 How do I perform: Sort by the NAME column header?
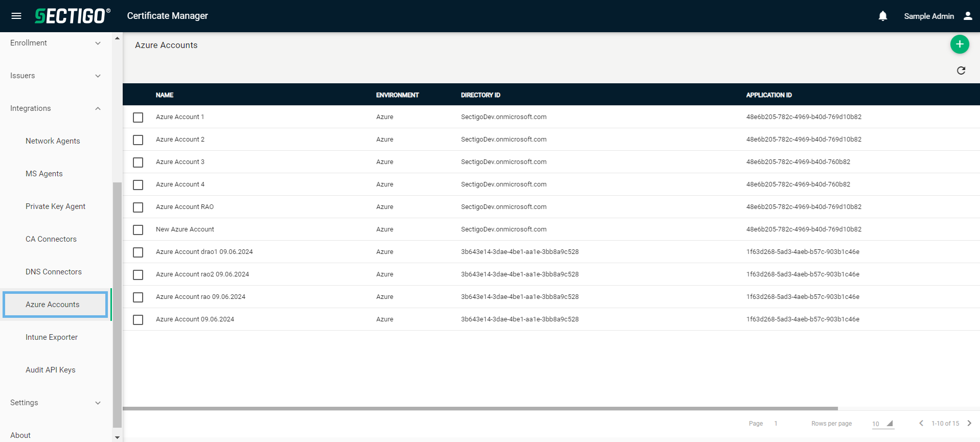coord(165,95)
